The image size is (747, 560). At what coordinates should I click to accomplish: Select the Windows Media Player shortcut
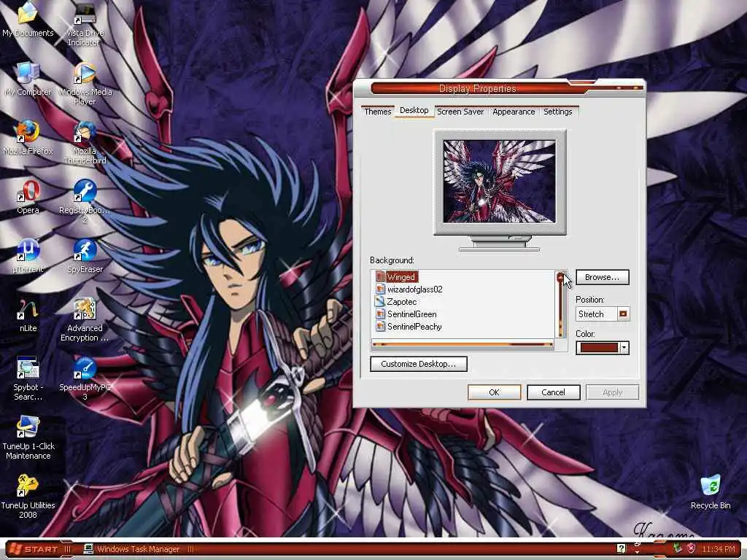tap(85, 83)
